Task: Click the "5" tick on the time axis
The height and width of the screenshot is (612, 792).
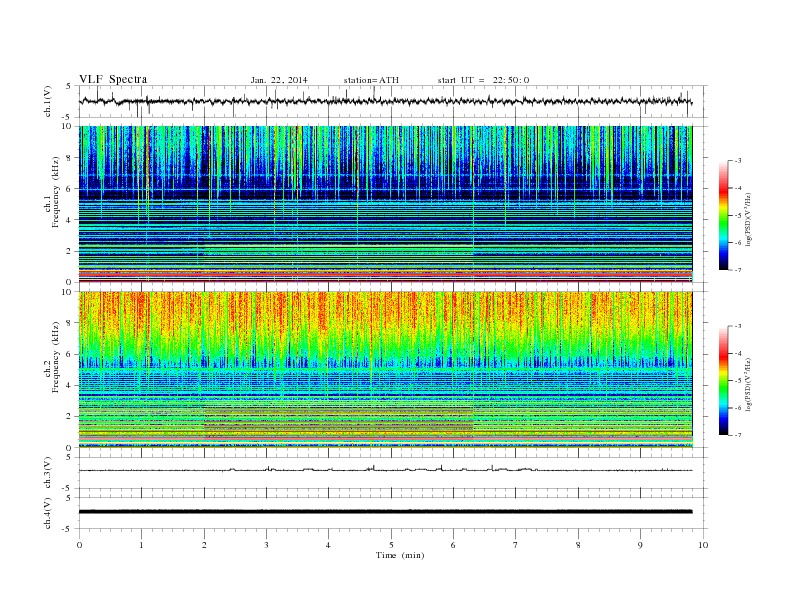Action: click(391, 545)
